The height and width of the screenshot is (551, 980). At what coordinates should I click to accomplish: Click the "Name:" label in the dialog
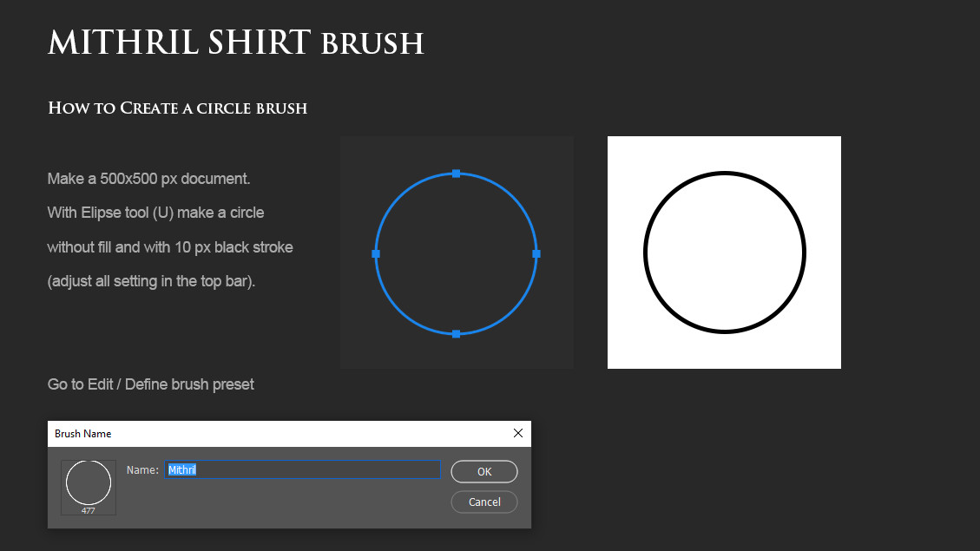[x=142, y=469]
